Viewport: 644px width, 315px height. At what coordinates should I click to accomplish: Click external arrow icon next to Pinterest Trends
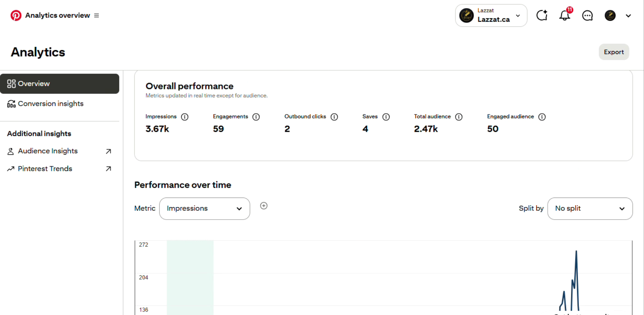tap(109, 169)
